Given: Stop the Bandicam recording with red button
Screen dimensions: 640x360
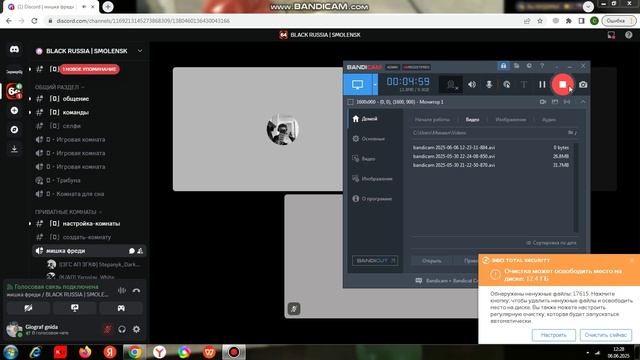Looking at the screenshot, I should click(x=562, y=84).
